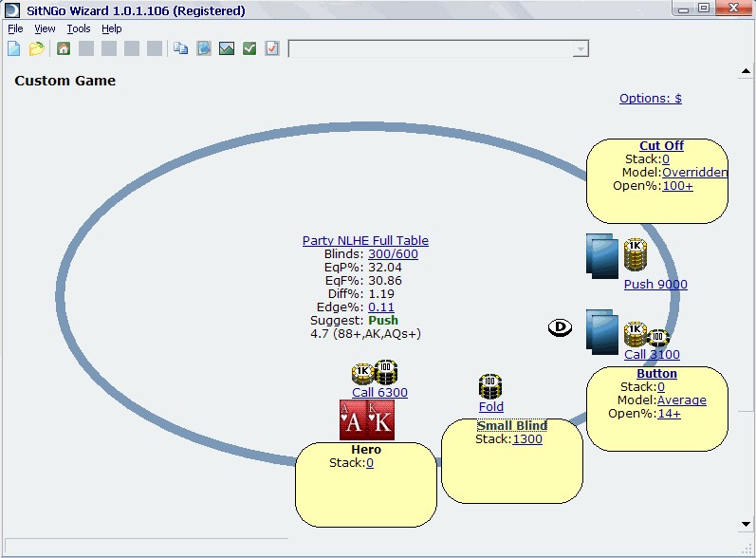Click the open folder toolbar icon
This screenshot has width=756, height=558.
(36, 48)
